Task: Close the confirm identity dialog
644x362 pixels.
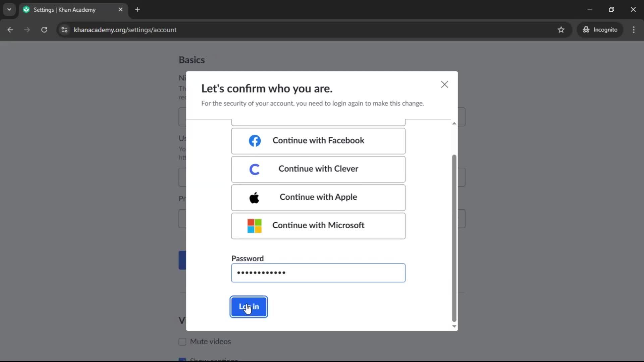Action: [x=444, y=84]
